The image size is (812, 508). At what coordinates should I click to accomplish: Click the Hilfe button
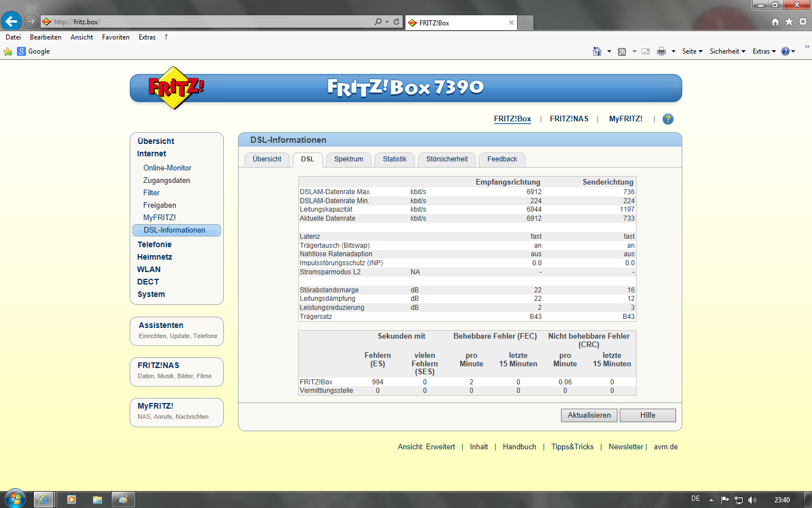tap(647, 415)
